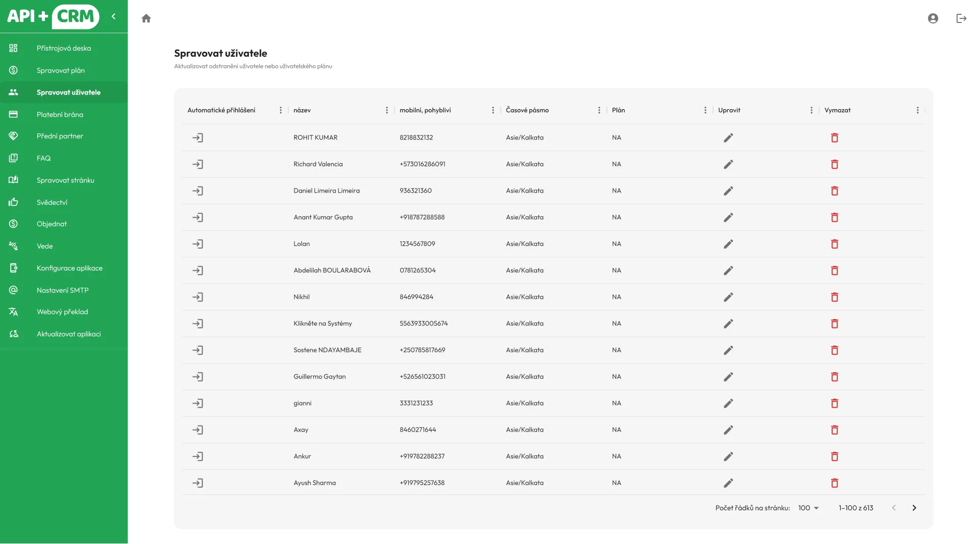Open the column menu for 'název'

386,110
